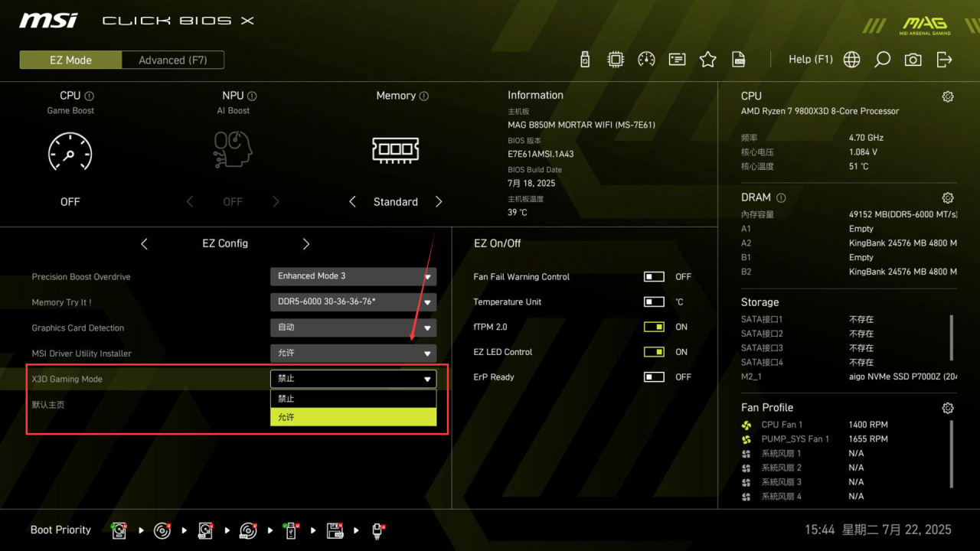Click the info card icon in top toolbar
980x551 pixels.
677,60
